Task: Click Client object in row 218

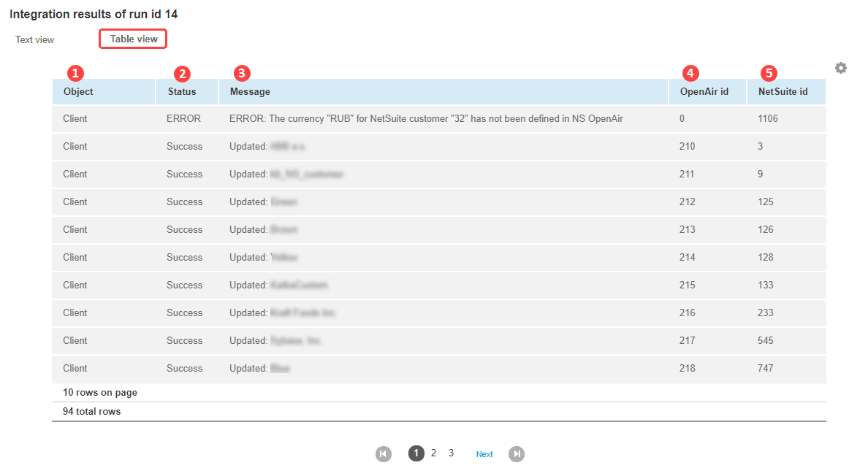Action: [x=75, y=368]
